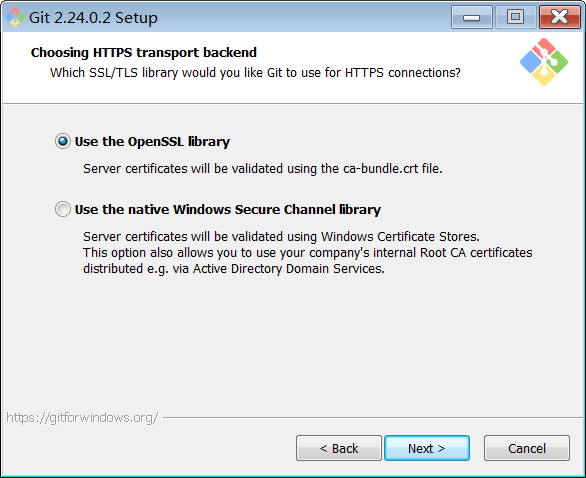The image size is (586, 478).
Task: Click the Git icon in the title bar
Action: pos(15,17)
